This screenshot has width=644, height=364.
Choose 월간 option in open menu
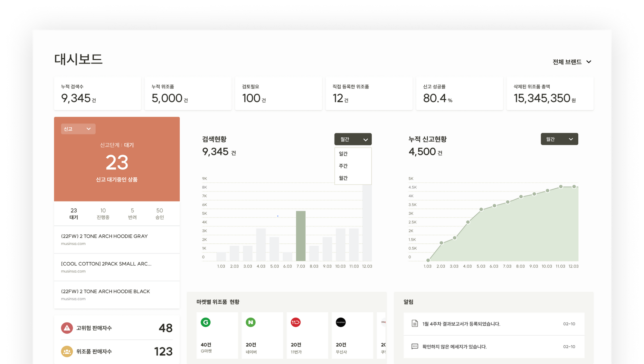[353, 178]
